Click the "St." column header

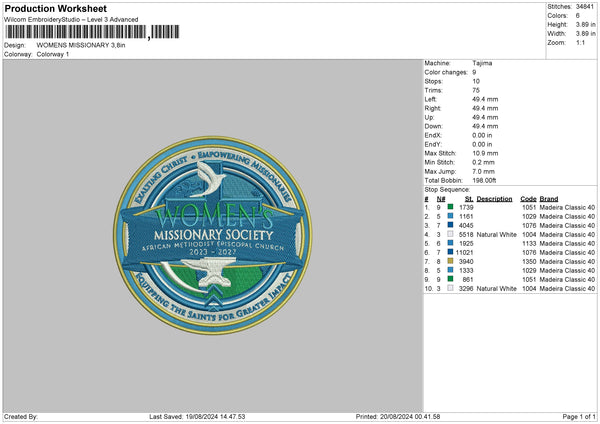(469, 199)
